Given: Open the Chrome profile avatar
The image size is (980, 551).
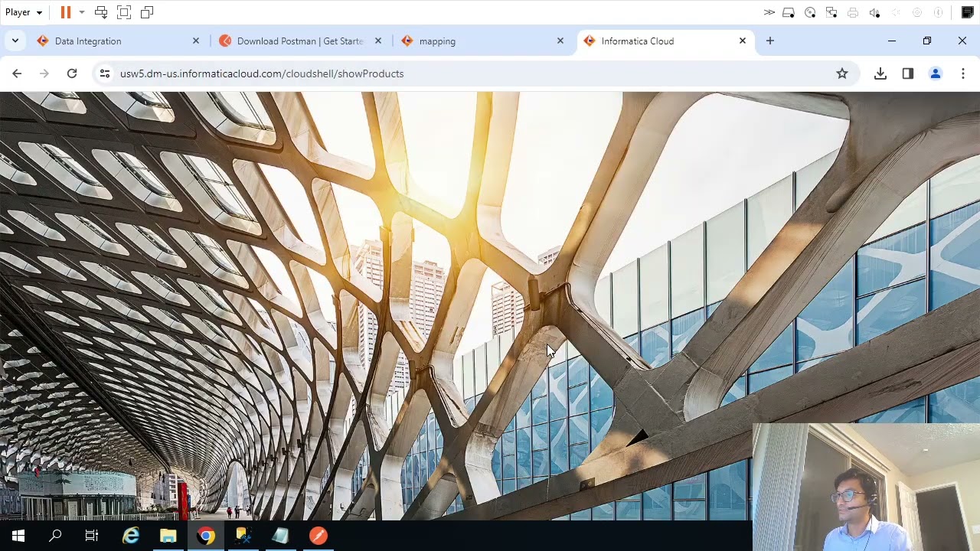Looking at the screenshot, I should 936,73.
